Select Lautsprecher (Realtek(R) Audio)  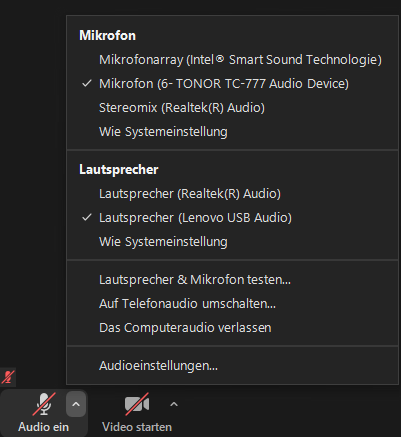click(232, 194)
